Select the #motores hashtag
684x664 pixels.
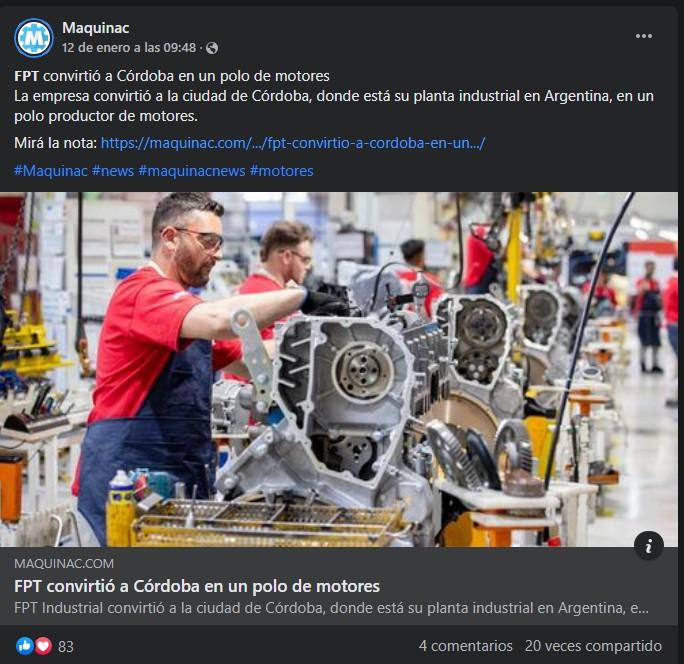[x=282, y=171]
